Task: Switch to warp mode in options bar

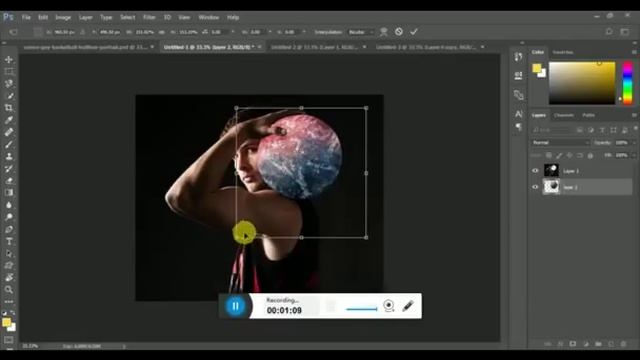Action: click(384, 32)
